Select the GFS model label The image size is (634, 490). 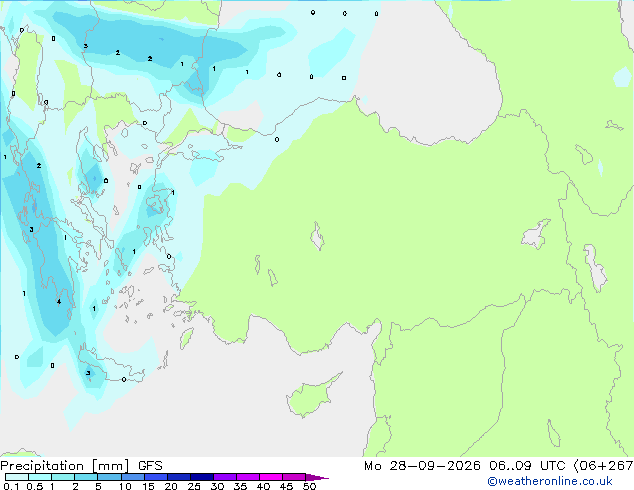150,466
